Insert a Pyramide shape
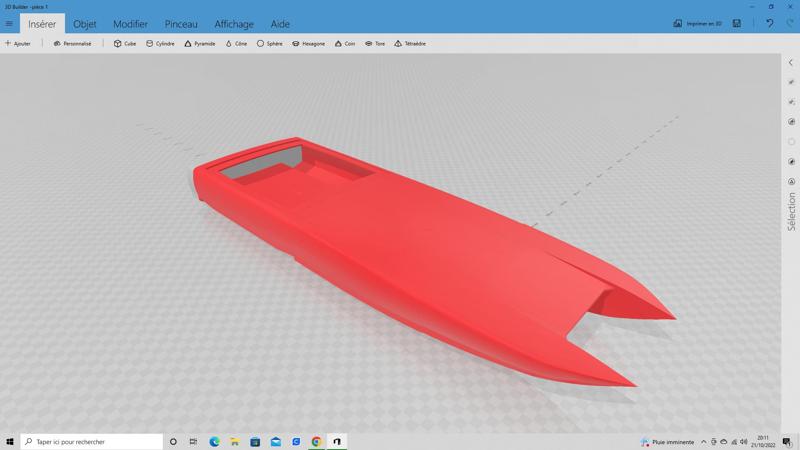This screenshot has height=450, width=800. tap(200, 44)
